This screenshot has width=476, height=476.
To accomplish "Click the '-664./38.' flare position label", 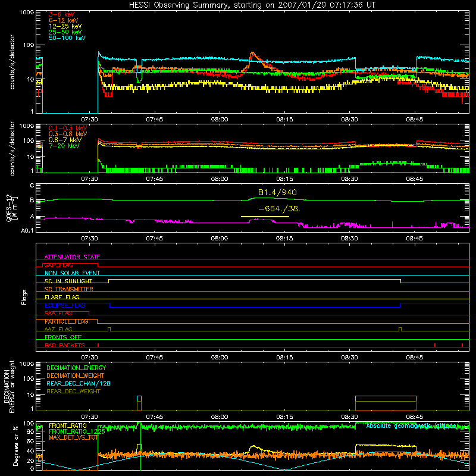I will 279,209.
